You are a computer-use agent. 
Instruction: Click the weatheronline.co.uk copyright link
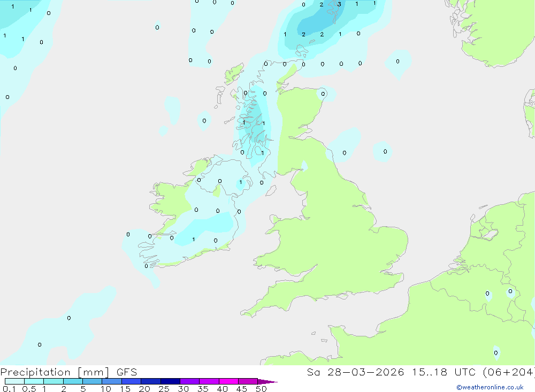tap(490, 387)
